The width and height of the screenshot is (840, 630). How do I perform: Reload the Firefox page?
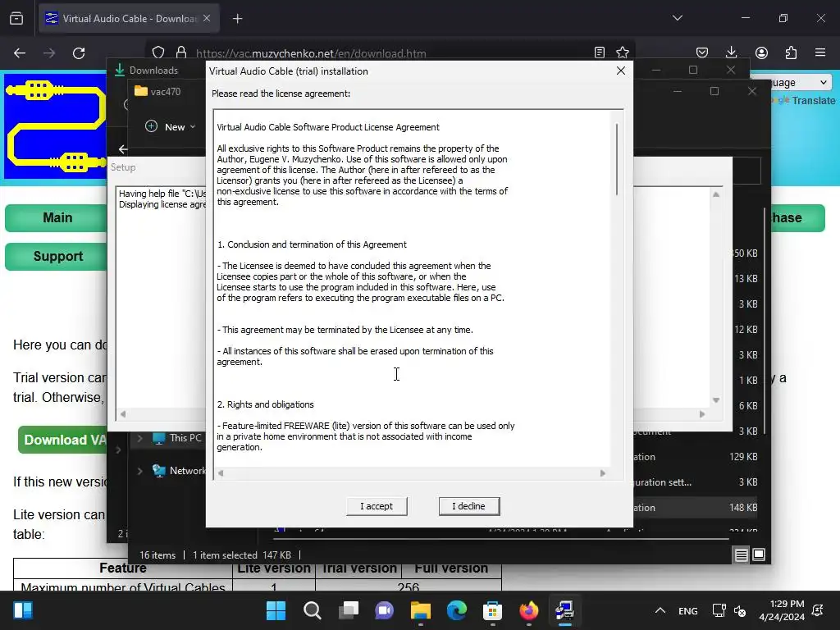click(x=79, y=52)
